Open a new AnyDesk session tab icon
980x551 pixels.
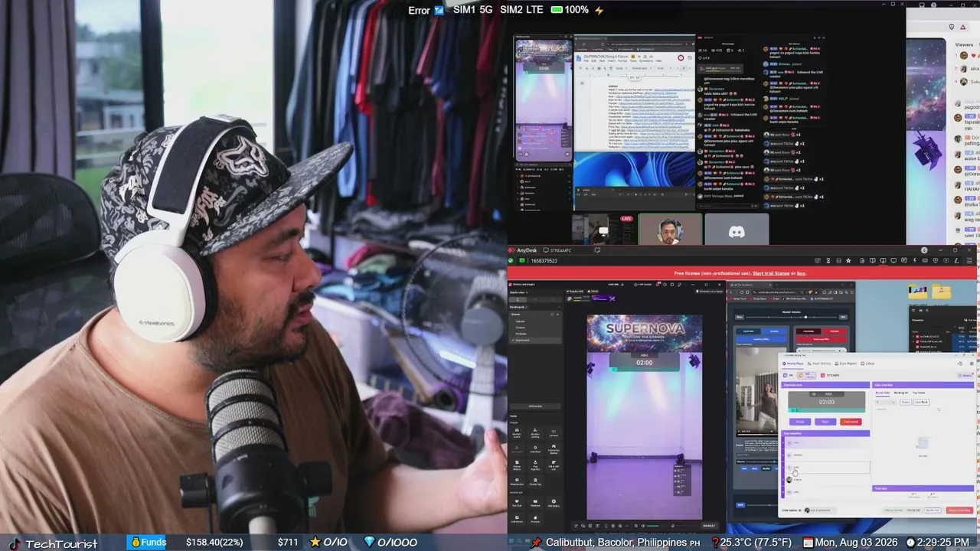[x=597, y=250]
